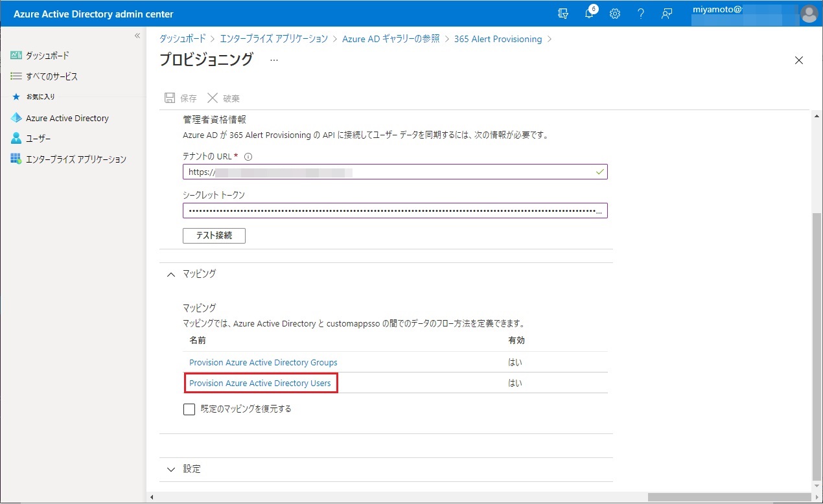Open the feedback icon in header
The width and height of the screenshot is (823, 504).
point(667,14)
